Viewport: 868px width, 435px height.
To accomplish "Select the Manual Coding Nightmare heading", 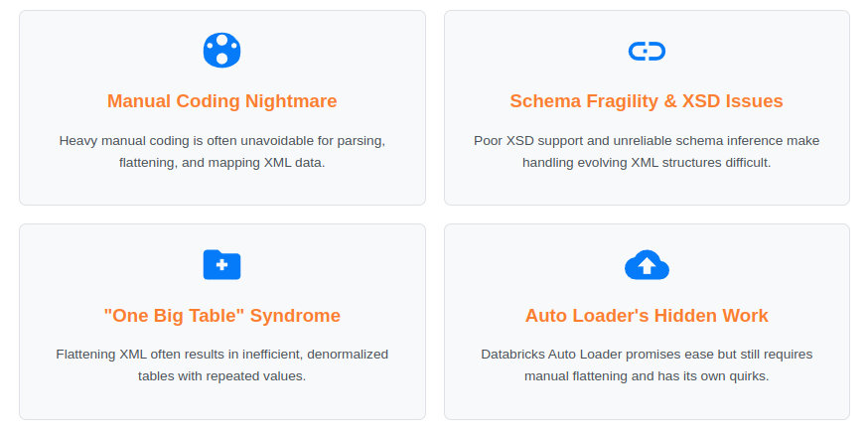I will pos(222,101).
